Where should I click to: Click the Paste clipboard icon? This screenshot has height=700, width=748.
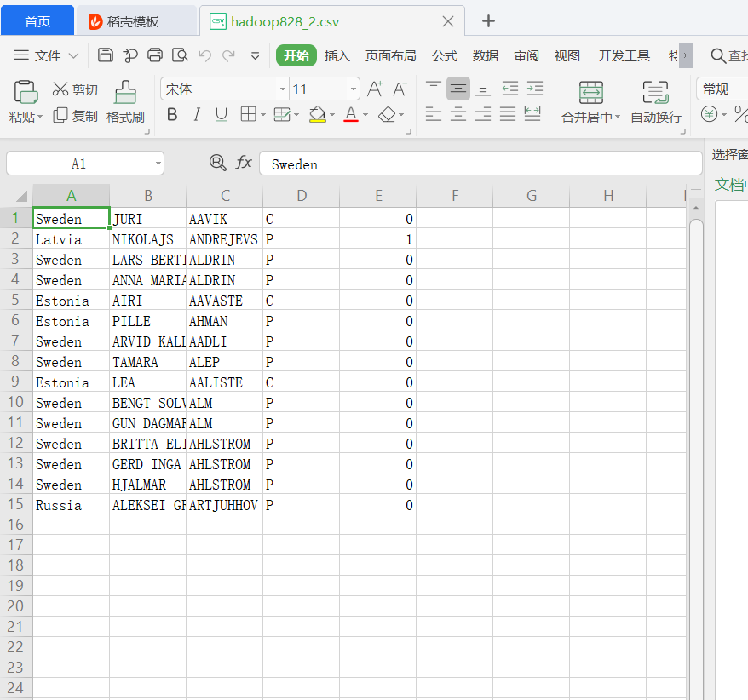(x=26, y=92)
